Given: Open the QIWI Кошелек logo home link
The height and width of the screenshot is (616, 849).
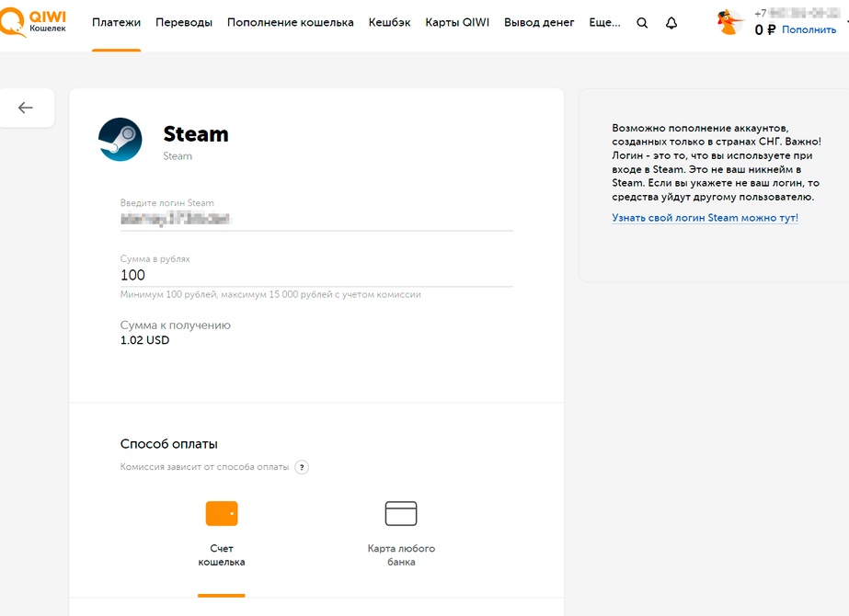Looking at the screenshot, I should tap(33, 22).
